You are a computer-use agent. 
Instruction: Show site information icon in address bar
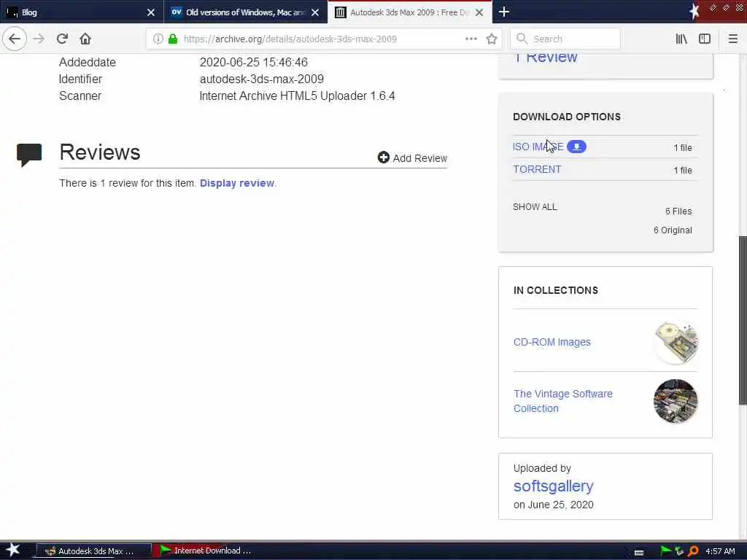click(158, 39)
